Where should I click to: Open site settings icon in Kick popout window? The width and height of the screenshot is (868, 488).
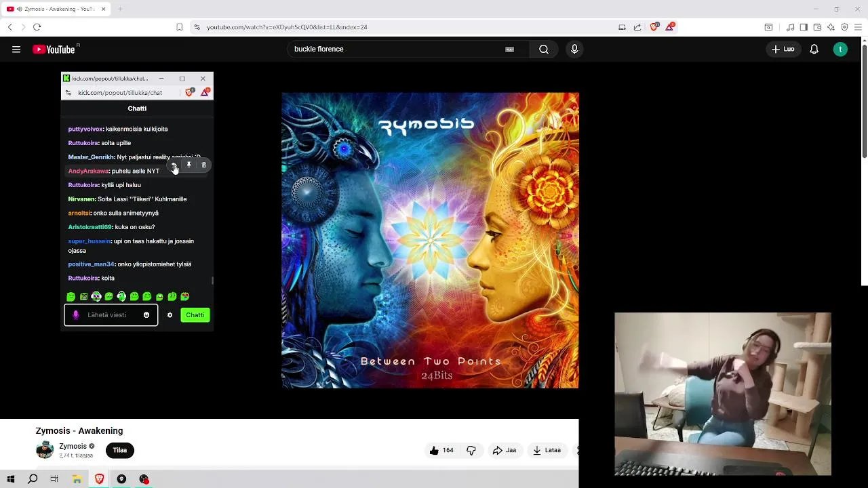[x=68, y=93]
